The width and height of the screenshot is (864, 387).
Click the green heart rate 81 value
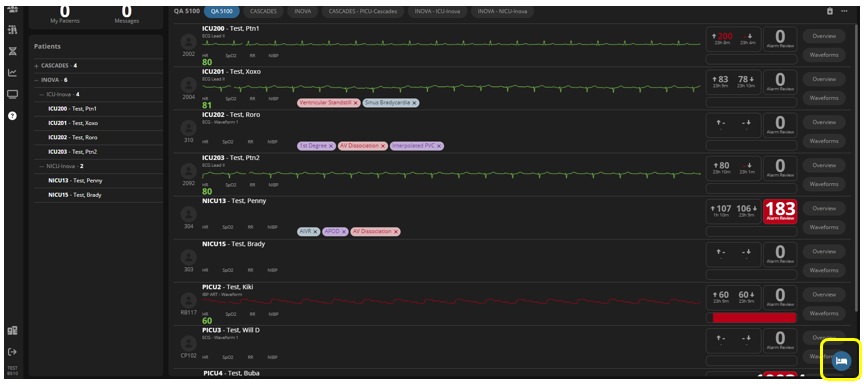207,105
